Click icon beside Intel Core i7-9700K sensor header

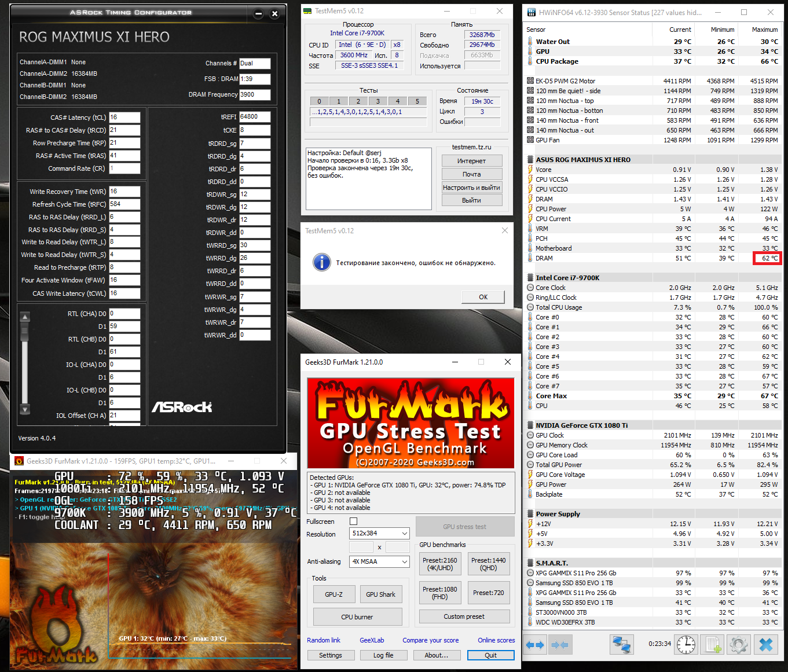click(x=530, y=278)
